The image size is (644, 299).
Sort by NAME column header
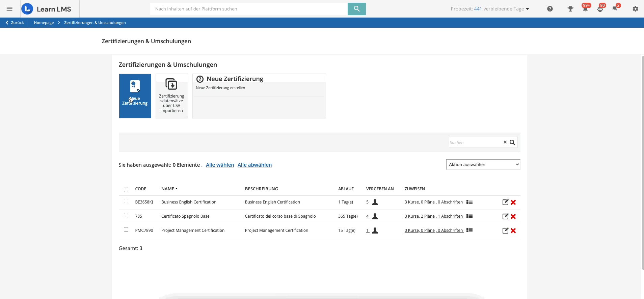169,189
